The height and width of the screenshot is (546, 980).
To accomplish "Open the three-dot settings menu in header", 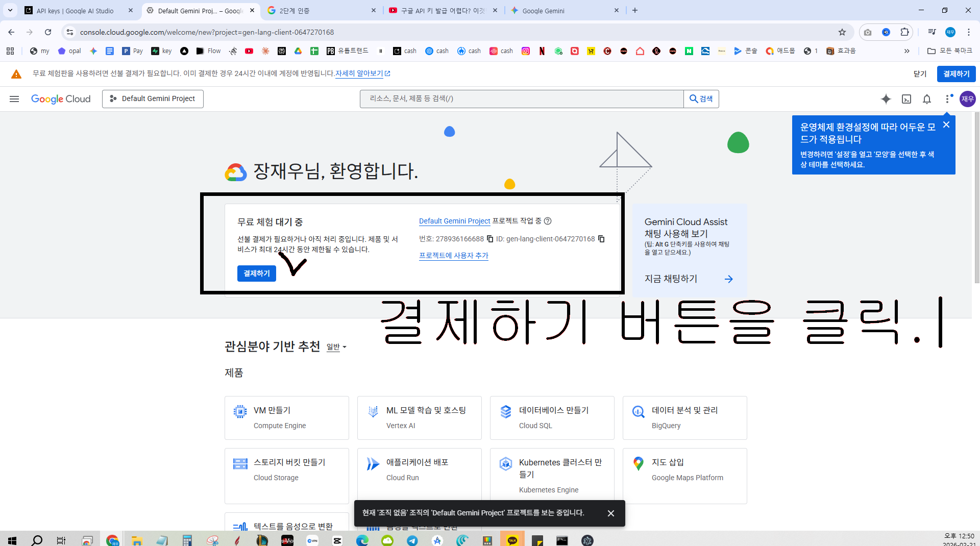I will [x=948, y=99].
